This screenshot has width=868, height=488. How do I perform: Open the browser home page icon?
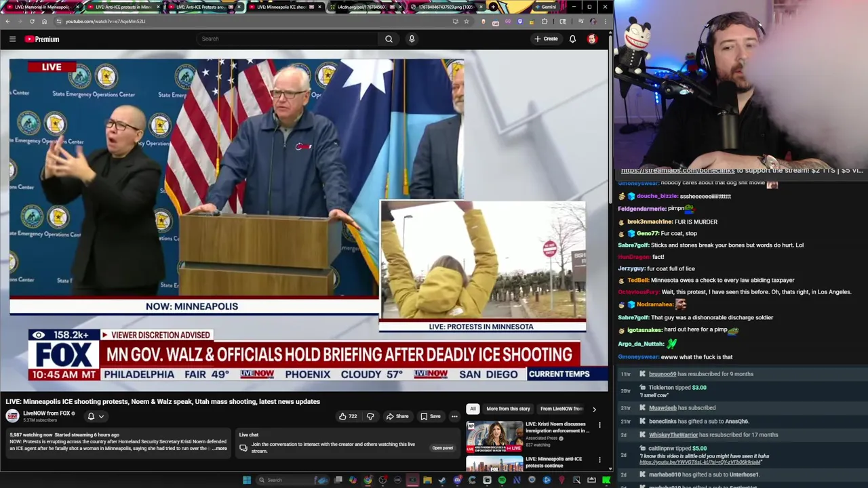point(44,21)
